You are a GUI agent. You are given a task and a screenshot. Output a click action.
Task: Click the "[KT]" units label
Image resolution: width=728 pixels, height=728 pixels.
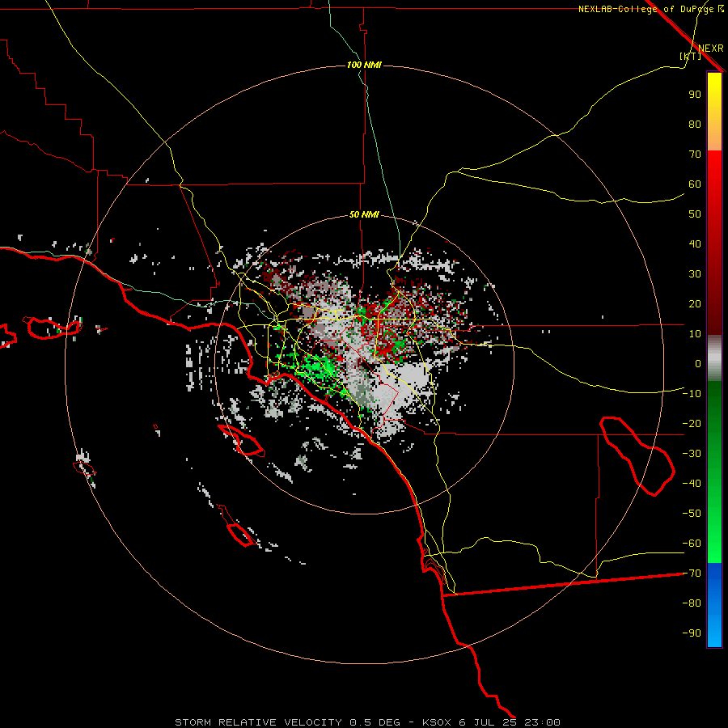pos(691,56)
